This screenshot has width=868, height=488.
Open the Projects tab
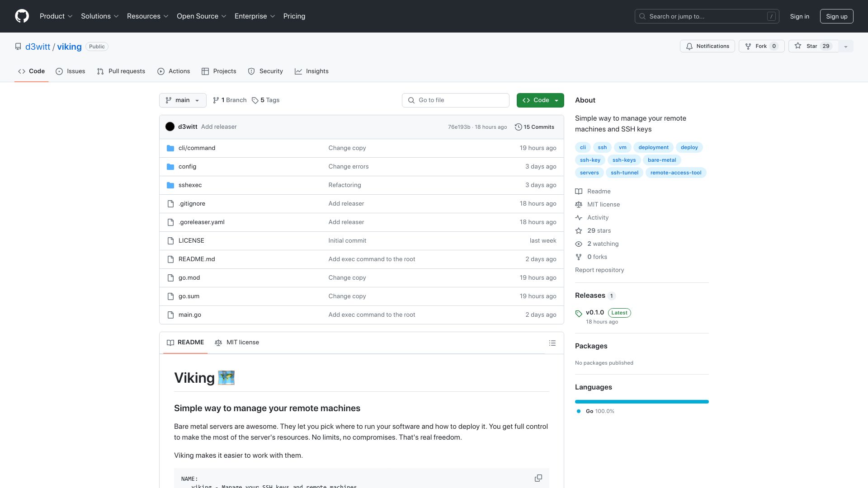[x=219, y=71]
